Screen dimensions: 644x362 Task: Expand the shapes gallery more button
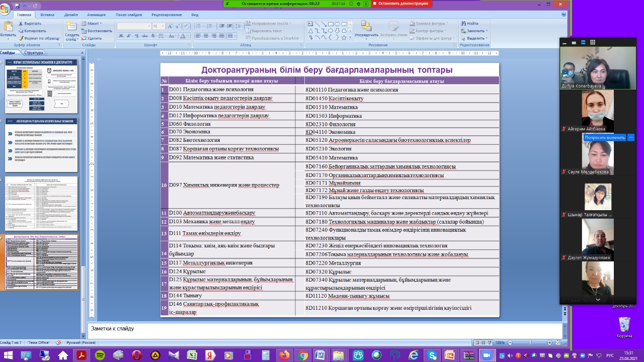coord(351,38)
